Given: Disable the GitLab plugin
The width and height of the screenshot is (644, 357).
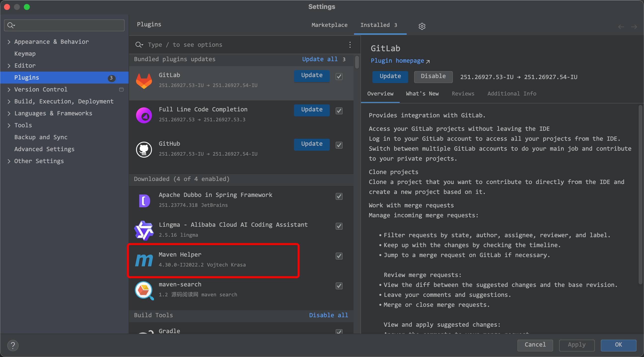Looking at the screenshot, I should pyautogui.click(x=433, y=76).
